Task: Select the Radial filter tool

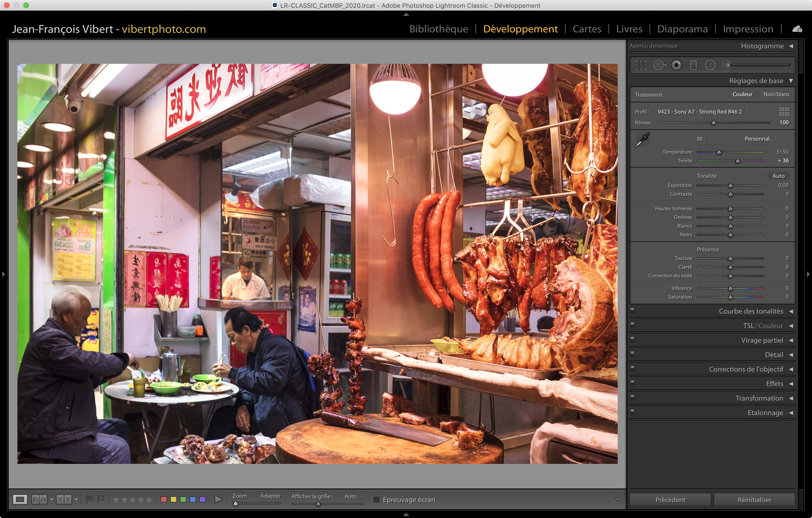Action: (x=710, y=65)
